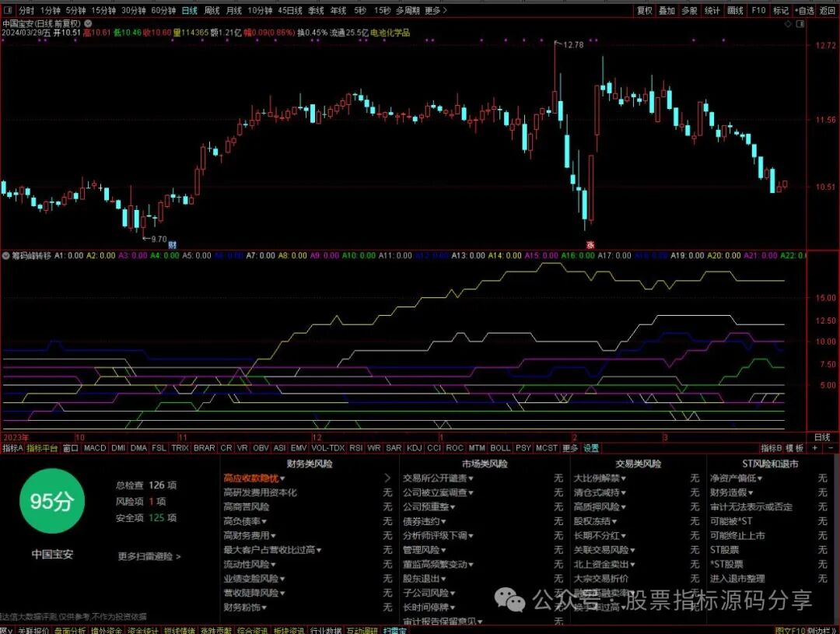Click the plus button to zoom in chart

coord(815,448)
